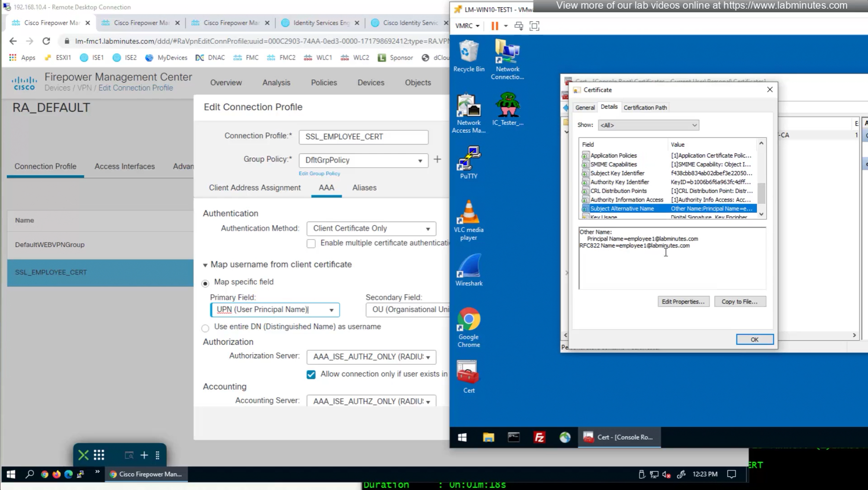The image size is (868, 490).
Task: Switch to the Certification Path tab
Action: point(645,108)
